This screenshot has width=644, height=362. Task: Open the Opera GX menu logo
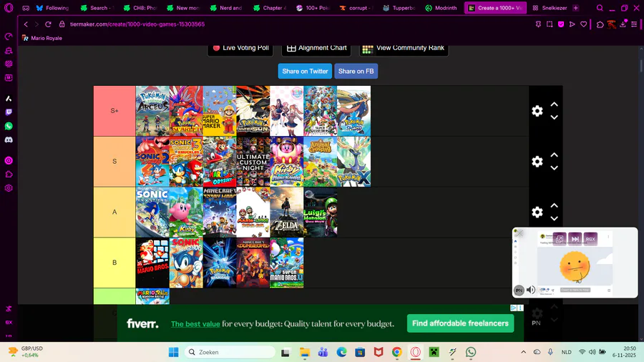(x=9, y=8)
